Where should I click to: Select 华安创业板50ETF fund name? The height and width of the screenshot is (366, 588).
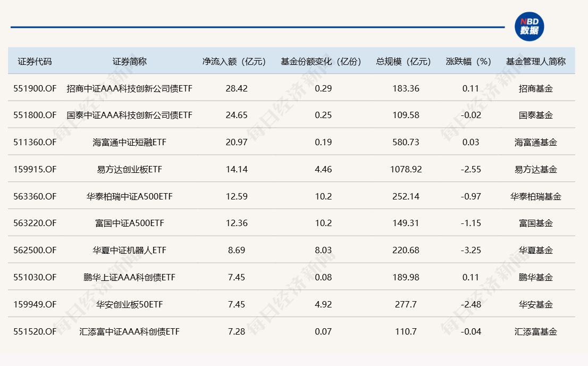[x=130, y=304]
